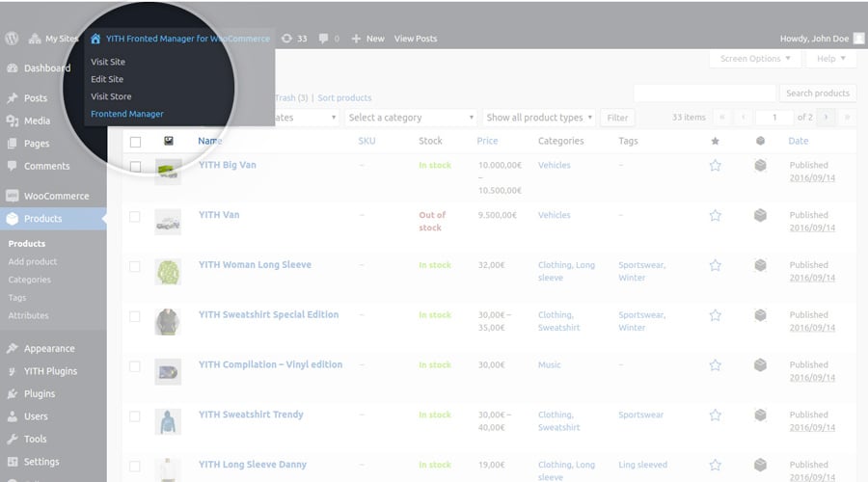868x482 pixels.
Task: Sort by the product type cube column header
Action: [x=760, y=141]
